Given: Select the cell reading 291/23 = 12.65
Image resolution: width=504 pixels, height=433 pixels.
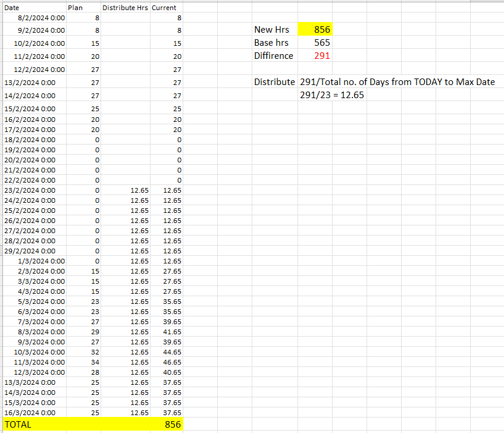Looking at the screenshot, I should pyautogui.click(x=332, y=95).
